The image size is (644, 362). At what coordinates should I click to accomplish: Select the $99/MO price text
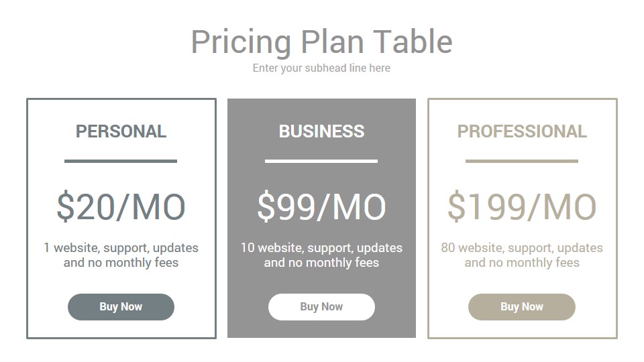tap(321, 206)
